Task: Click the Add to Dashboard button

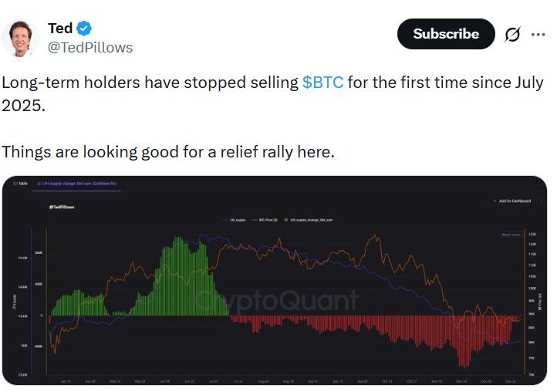Action: 513,201
